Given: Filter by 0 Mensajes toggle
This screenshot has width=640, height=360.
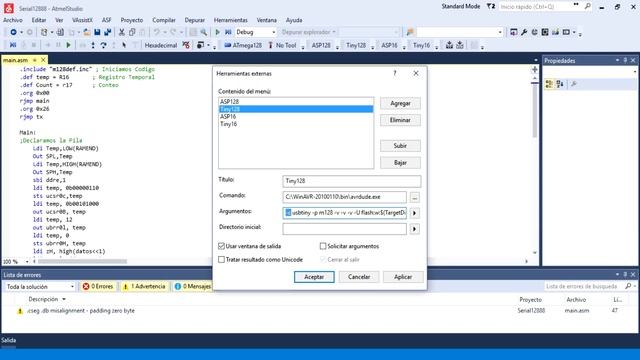Looking at the screenshot, I should (192, 287).
